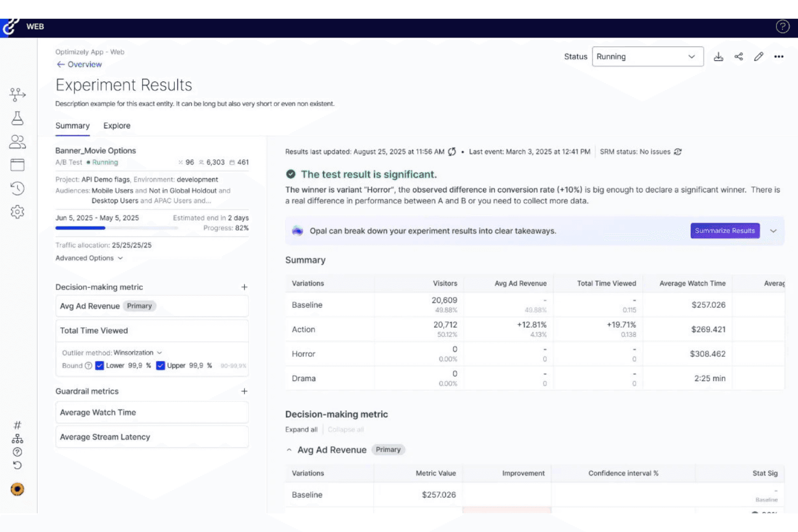Image resolution: width=798 pixels, height=532 pixels.
Task: Click the hashtag icon in sidebar
Action: [x=17, y=425]
